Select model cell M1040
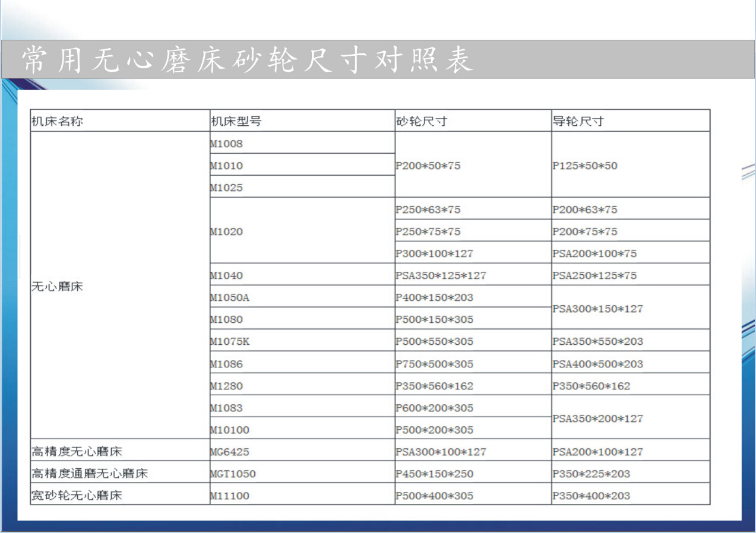This screenshot has height=533, width=756. 302,274
